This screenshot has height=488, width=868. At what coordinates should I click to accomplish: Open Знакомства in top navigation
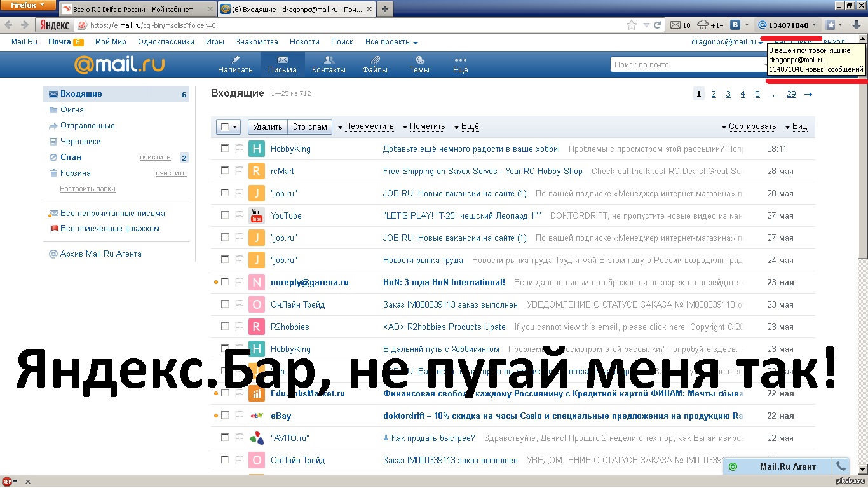(x=257, y=42)
